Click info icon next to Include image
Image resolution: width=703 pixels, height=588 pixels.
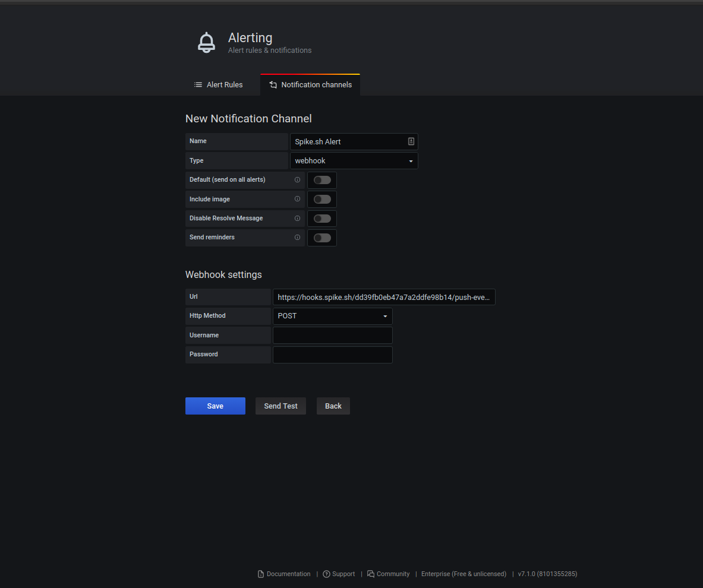pyautogui.click(x=297, y=199)
